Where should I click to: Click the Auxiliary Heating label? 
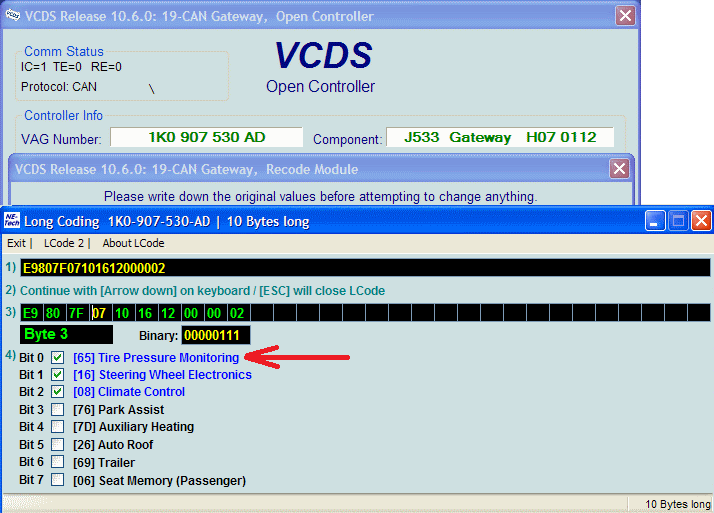133,427
